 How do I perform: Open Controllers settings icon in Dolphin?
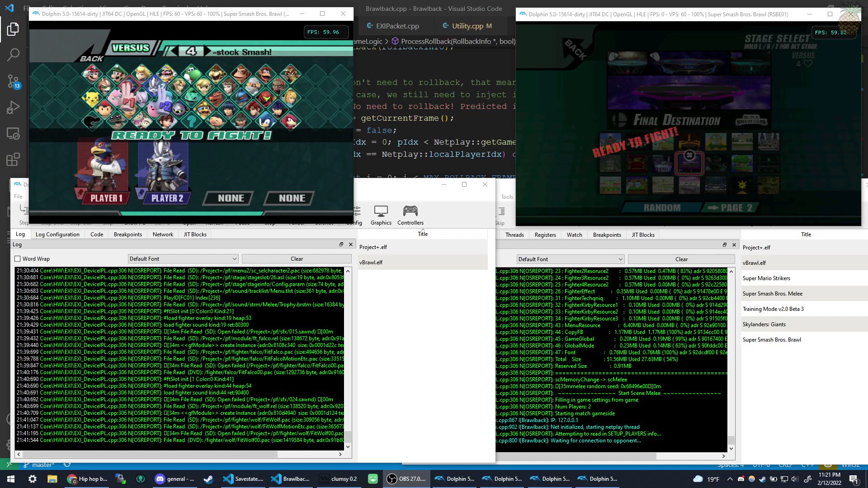pos(410,215)
